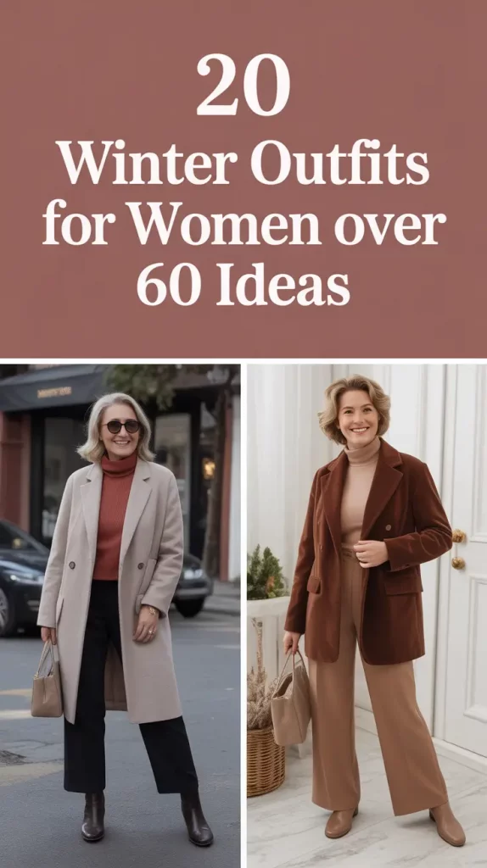Open the right photo of woman in brown blazer
The image size is (487, 868).
pos(367,615)
